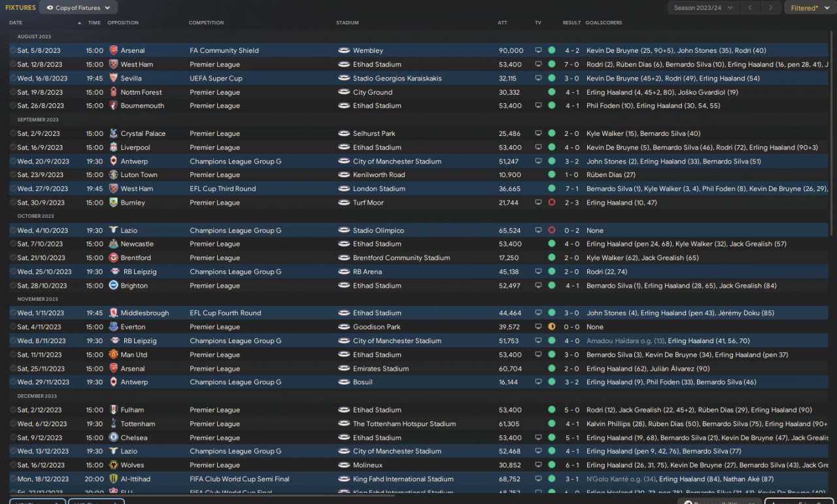Click the Chelsea club badge
The height and width of the screenshot is (504, 837).
[x=114, y=438]
